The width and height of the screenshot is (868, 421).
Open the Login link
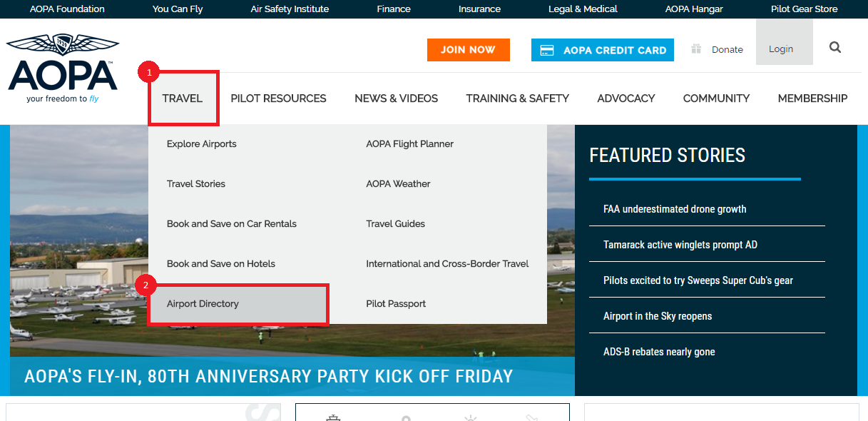[781, 49]
